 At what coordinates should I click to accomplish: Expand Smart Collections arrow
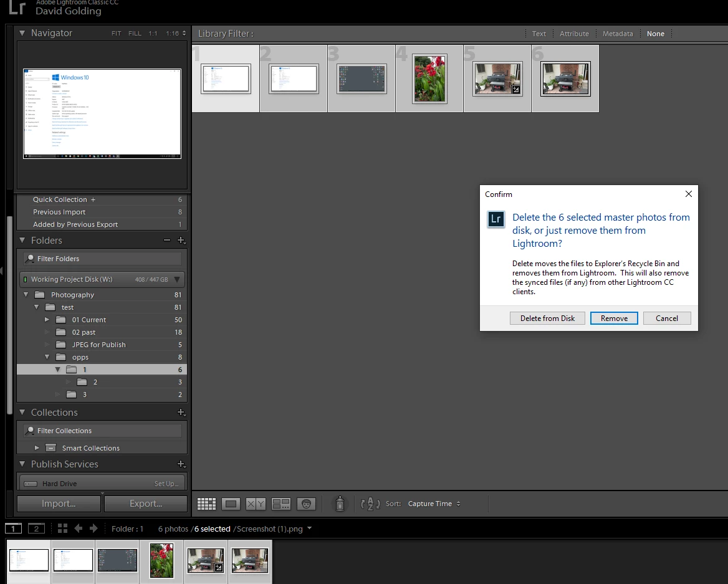37,448
